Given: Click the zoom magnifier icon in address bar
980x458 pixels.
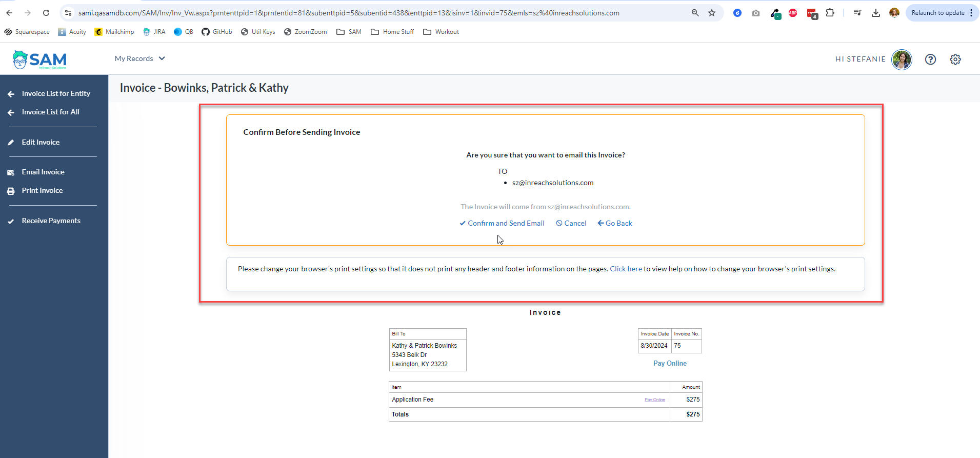Looking at the screenshot, I should tap(695, 13).
